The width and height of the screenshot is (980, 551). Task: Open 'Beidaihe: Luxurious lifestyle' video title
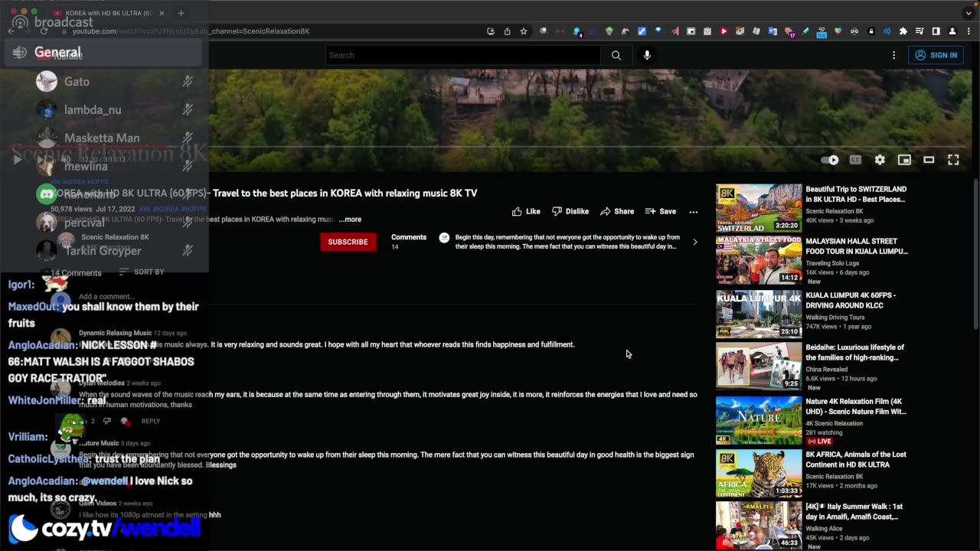pos(855,352)
